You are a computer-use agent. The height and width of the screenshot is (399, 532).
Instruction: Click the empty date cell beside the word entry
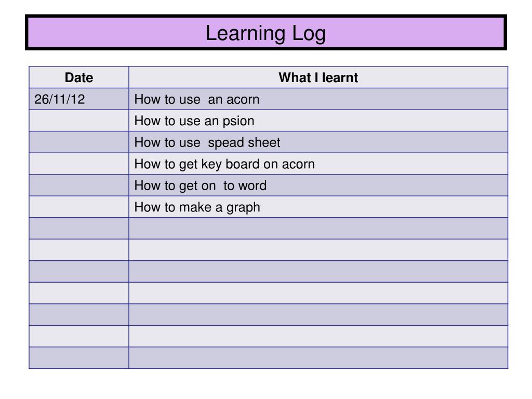pos(79,185)
